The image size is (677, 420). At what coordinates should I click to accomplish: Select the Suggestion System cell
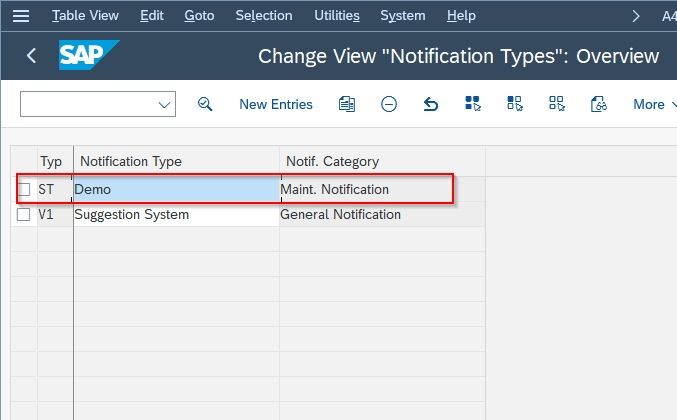(x=177, y=214)
